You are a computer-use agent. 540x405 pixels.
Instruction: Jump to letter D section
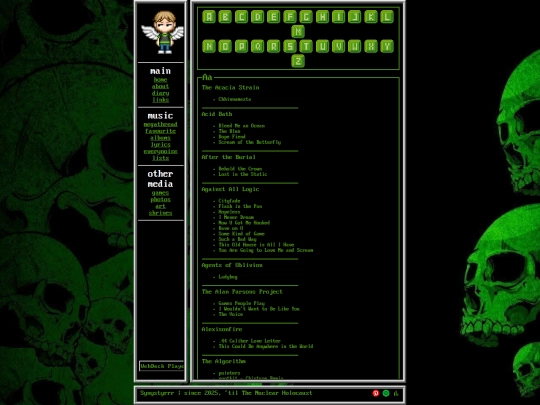(258, 17)
